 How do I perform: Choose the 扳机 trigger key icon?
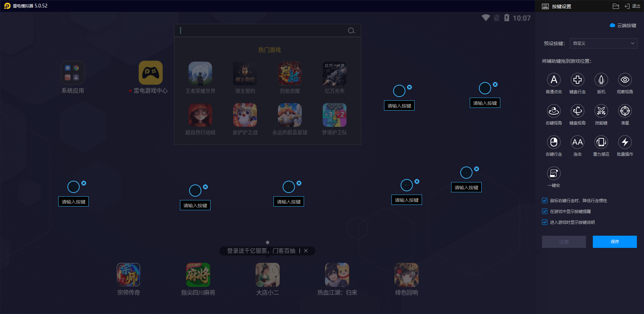tap(601, 80)
